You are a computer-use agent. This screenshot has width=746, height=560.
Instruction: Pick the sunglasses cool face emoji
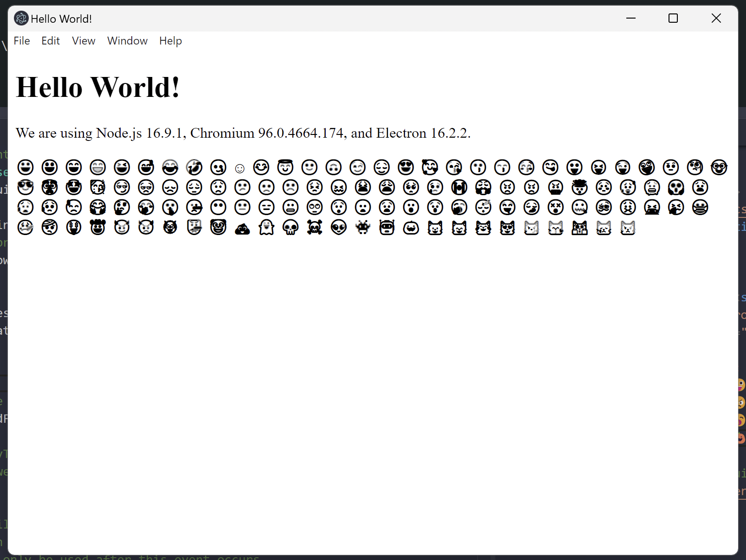[x=26, y=187]
